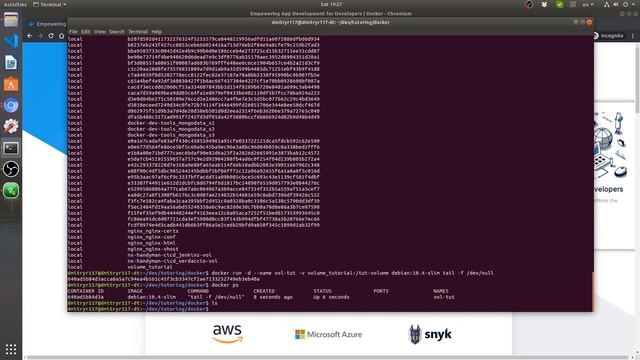Open the green app icon in the dock
This screenshot has width=640, height=360.
click(x=11, y=191)
